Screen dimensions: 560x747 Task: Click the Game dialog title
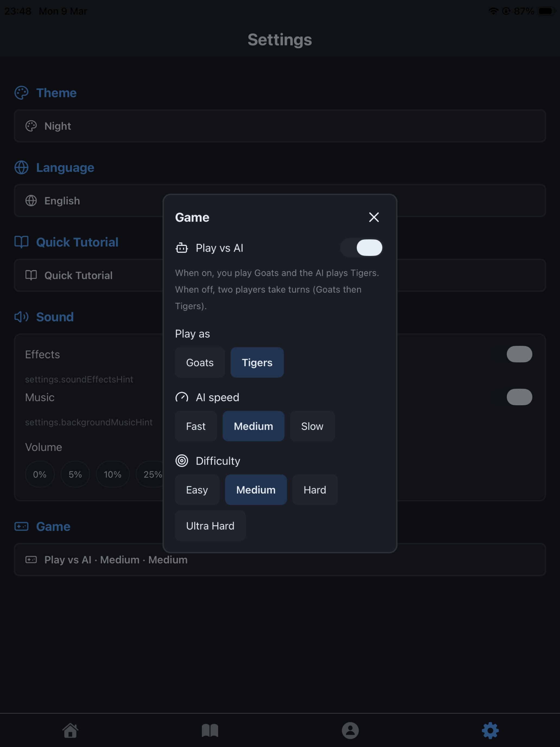pos(192,217)
